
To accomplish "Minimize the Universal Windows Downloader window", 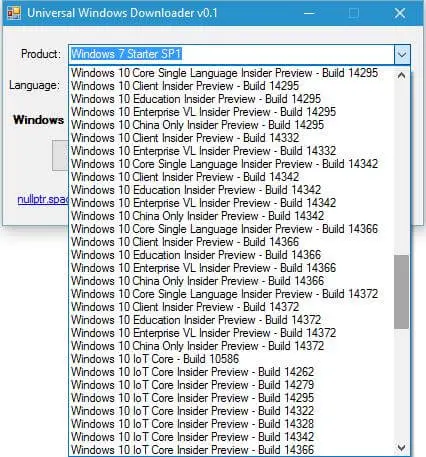I will [x=309, y=13].
